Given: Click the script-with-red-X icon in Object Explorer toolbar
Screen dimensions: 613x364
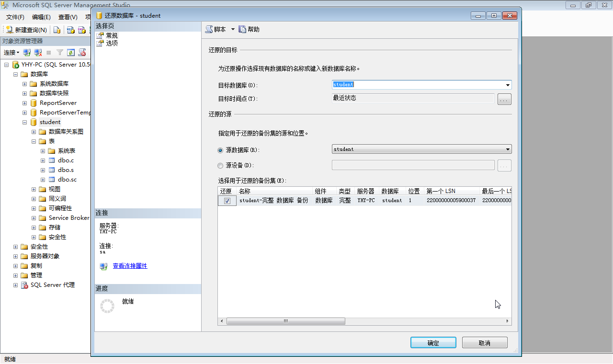Looking at the screenshot, I should [x=82, y=52].
